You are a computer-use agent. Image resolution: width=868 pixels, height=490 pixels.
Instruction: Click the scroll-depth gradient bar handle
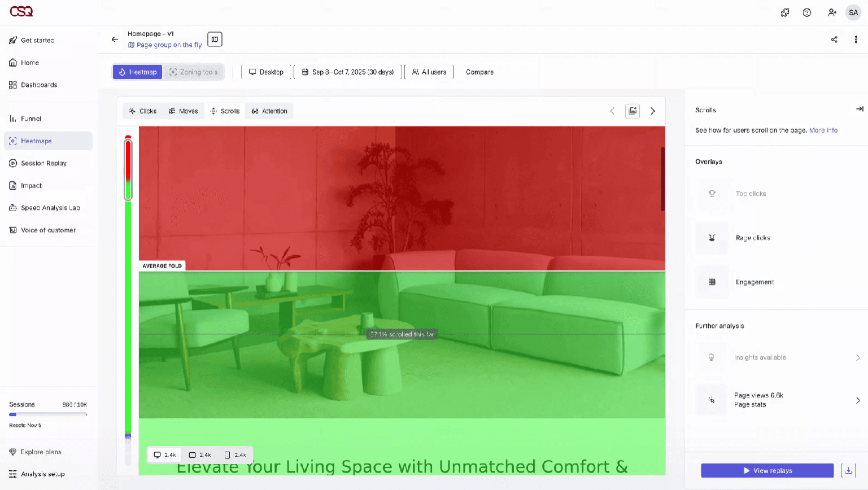point(128,169)
